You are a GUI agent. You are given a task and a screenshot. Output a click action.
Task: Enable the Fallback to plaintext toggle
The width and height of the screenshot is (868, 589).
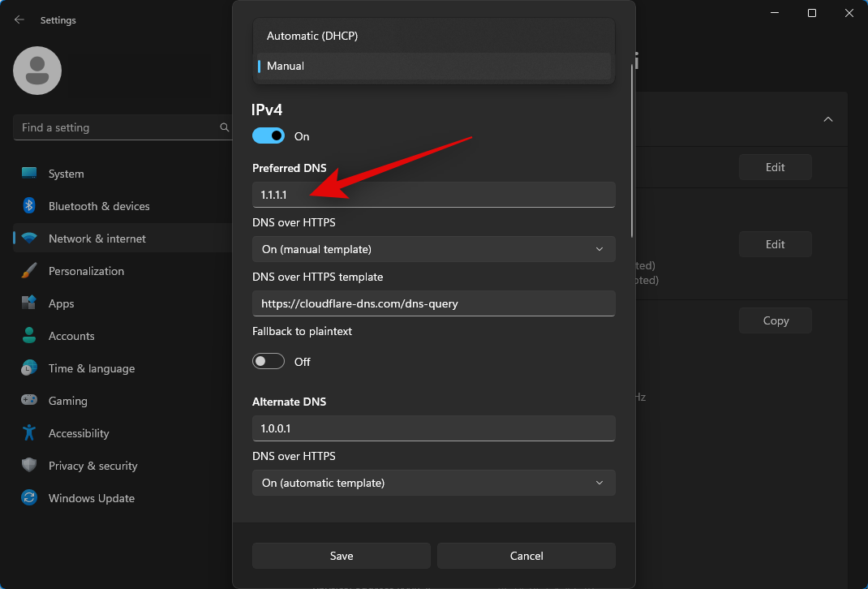pyautogui.click(x=269, y=362)
